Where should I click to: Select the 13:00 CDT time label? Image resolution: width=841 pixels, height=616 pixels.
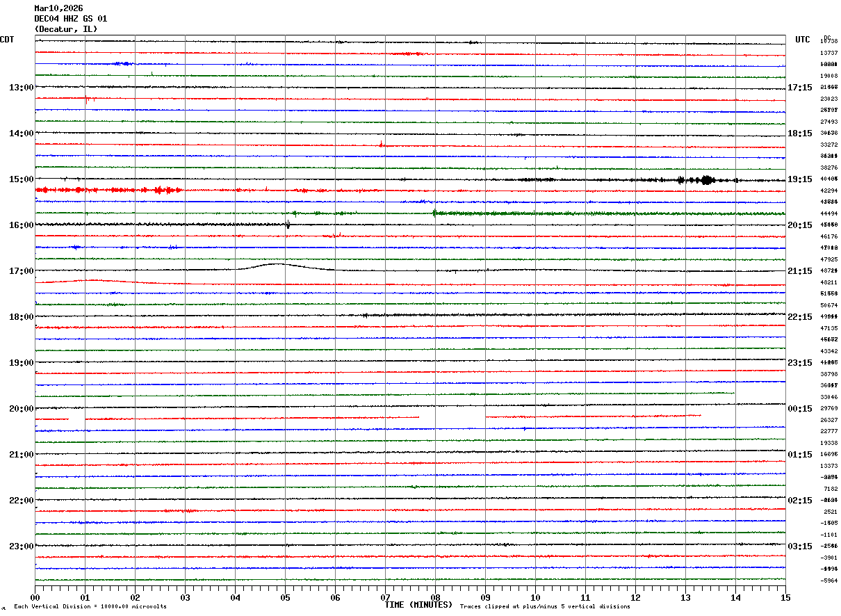pos(21,88)
